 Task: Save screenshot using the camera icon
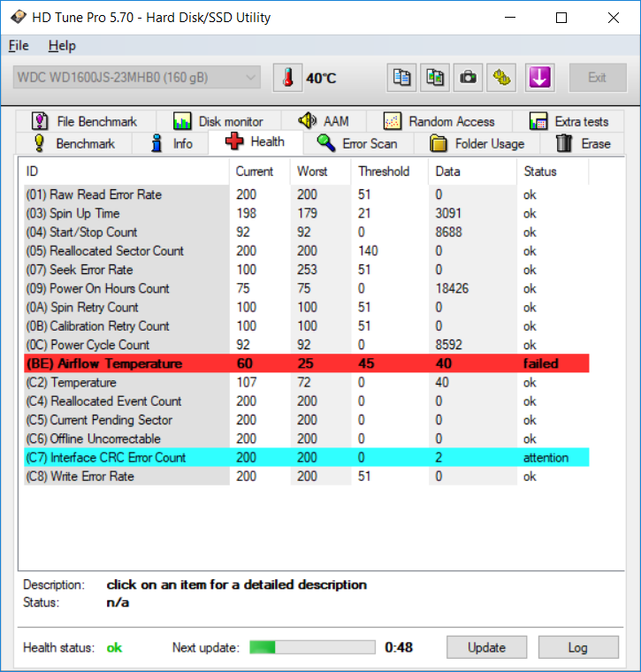pos(468,78)
